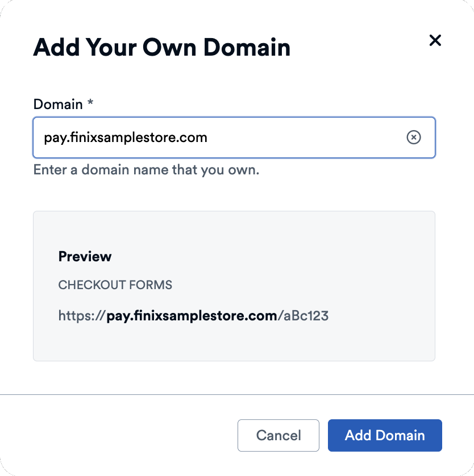
Task: Click the '/aBc123' suffix in the preview URL
Action: click(303, 315)
